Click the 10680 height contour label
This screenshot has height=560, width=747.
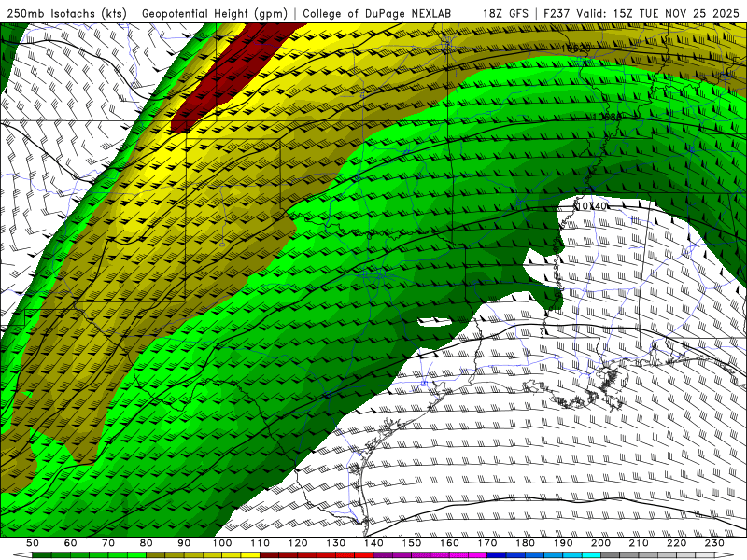pyautogui.click(x=606, y=117)
